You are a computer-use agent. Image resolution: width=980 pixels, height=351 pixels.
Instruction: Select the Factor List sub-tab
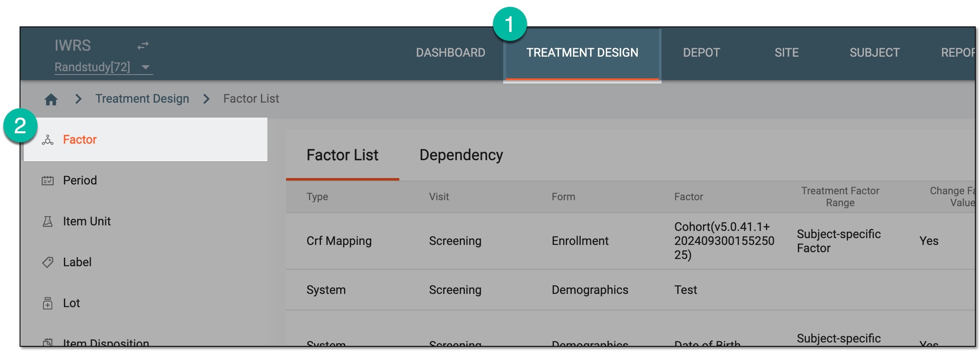point(342,155)
